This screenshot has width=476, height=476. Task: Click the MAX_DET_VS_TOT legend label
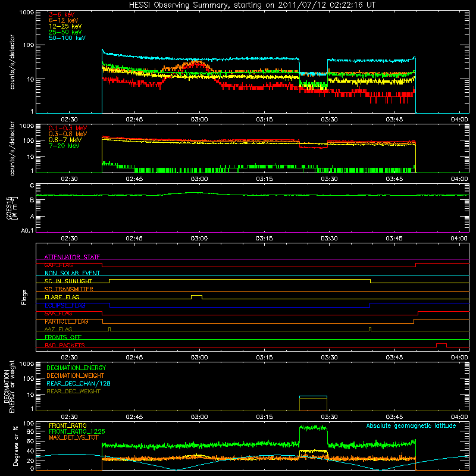click(73, 437)
